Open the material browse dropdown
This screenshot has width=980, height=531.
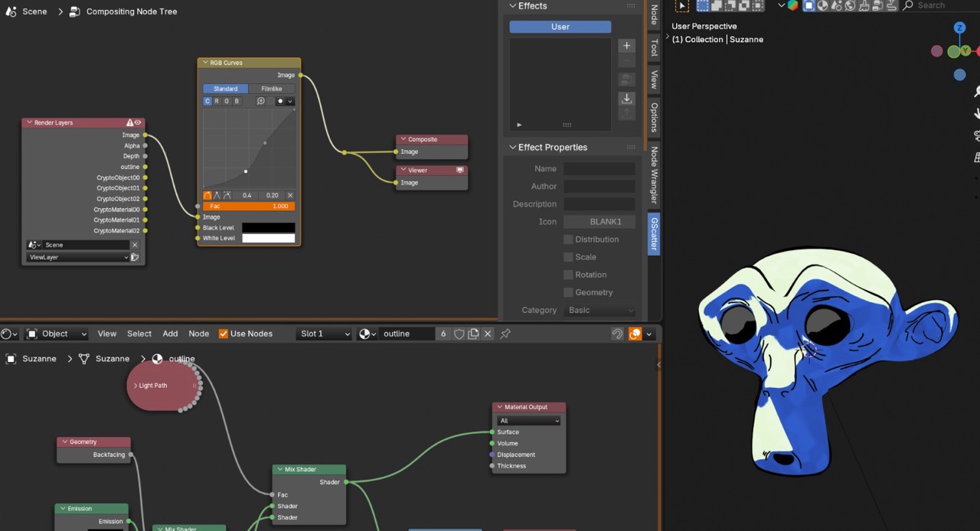(x=367, y=334)
